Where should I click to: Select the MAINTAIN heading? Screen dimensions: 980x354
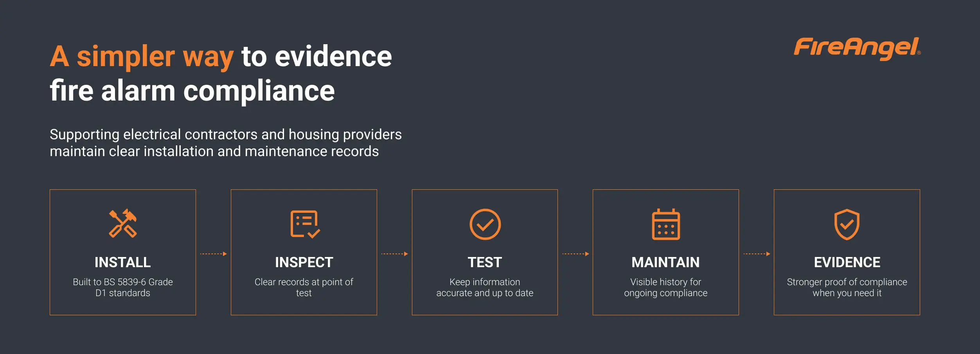point(665,262)
